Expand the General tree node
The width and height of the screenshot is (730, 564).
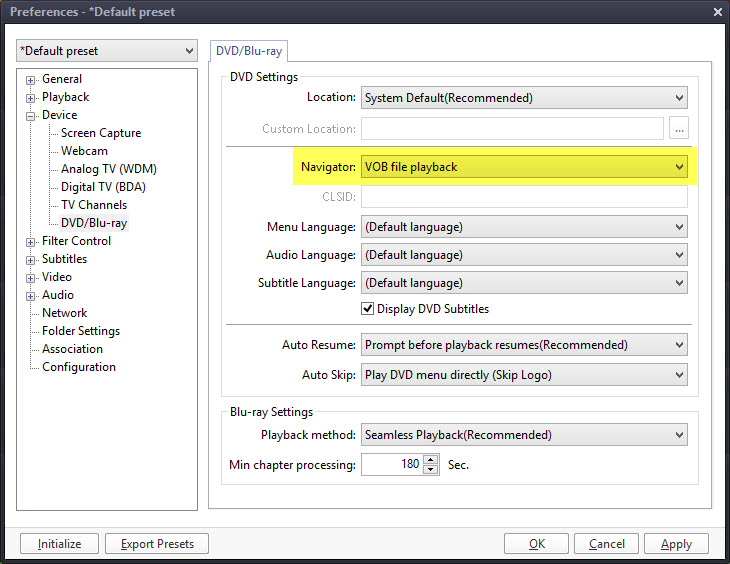pos(31,80)
